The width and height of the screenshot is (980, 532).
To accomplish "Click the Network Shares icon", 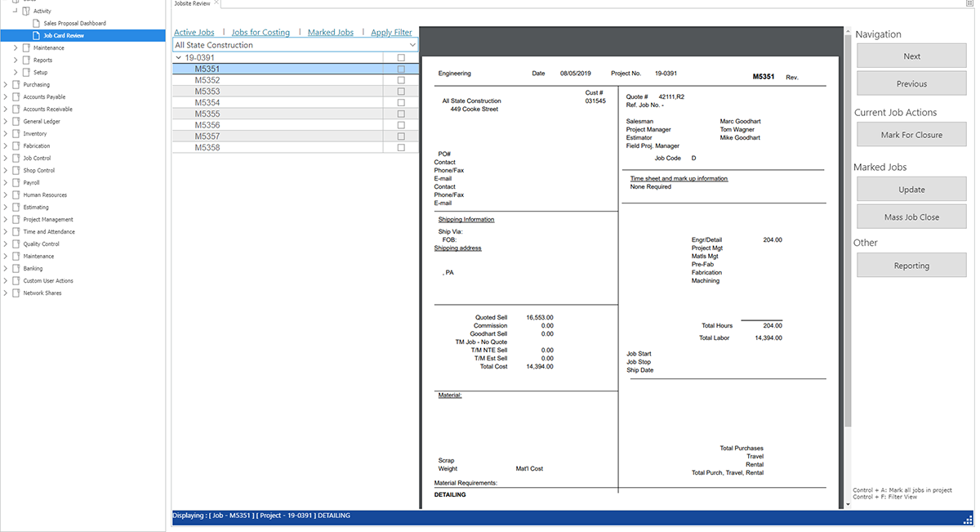I will 16,293.
